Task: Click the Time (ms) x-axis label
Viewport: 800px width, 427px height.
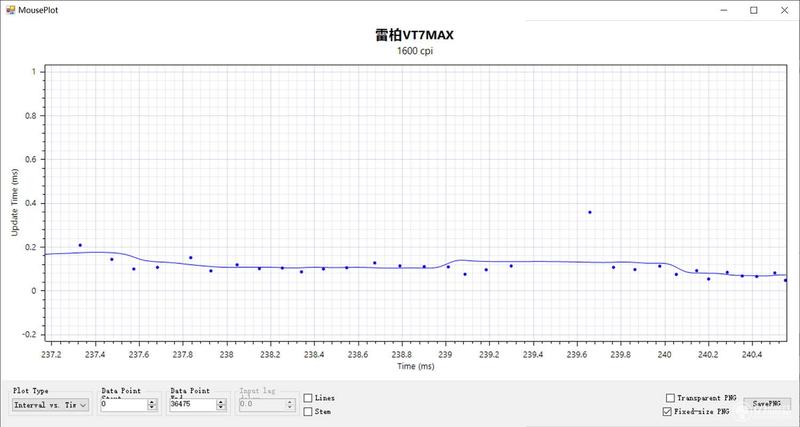Action: pos(416,366)
